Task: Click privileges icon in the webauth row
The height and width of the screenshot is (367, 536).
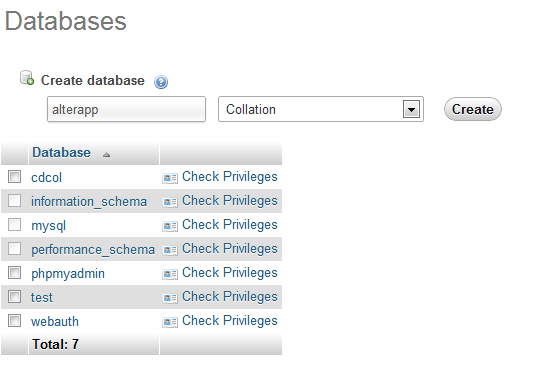Action: (170, 322)
